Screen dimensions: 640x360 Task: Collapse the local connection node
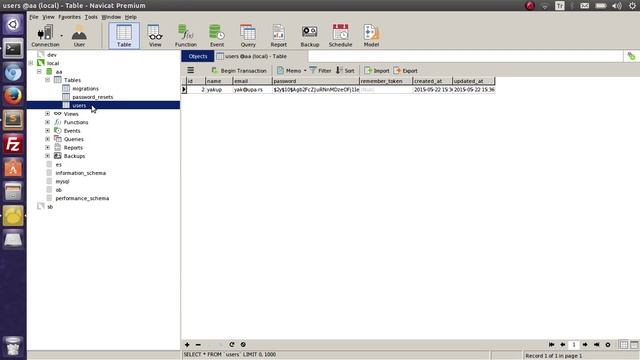coord(31,63)
